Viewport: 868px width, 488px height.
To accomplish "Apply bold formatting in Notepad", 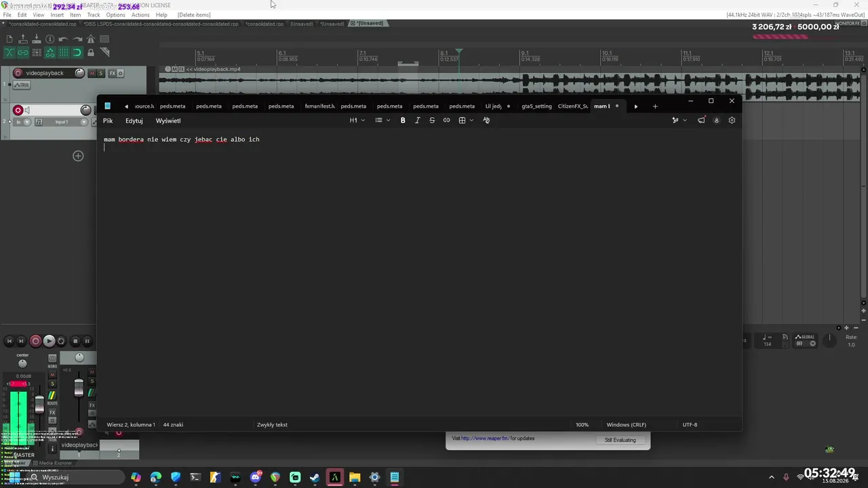I will pos(403,120).
